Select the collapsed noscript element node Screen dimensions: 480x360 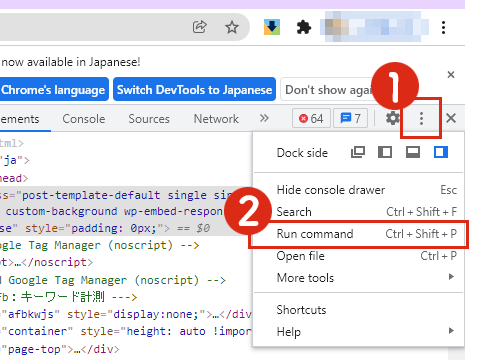click(47, 262)
